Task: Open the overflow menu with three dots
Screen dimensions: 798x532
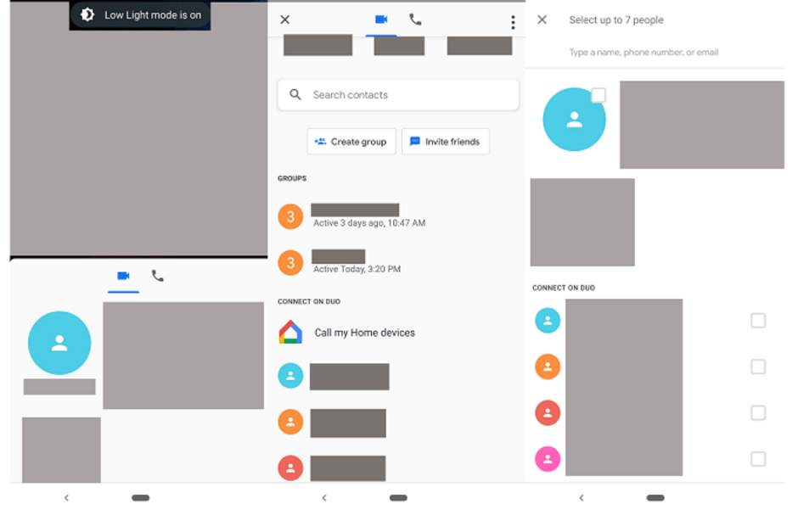Action: 513,20
